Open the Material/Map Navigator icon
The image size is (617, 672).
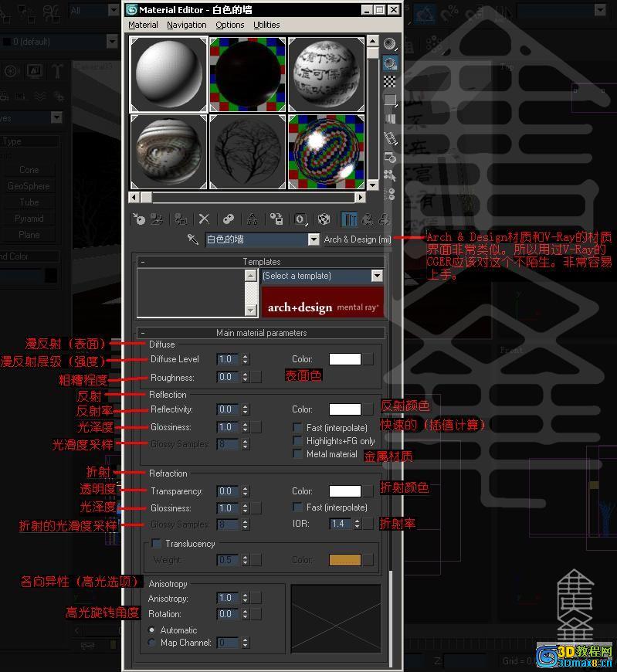pyautogui.click(x=390, y=194)
